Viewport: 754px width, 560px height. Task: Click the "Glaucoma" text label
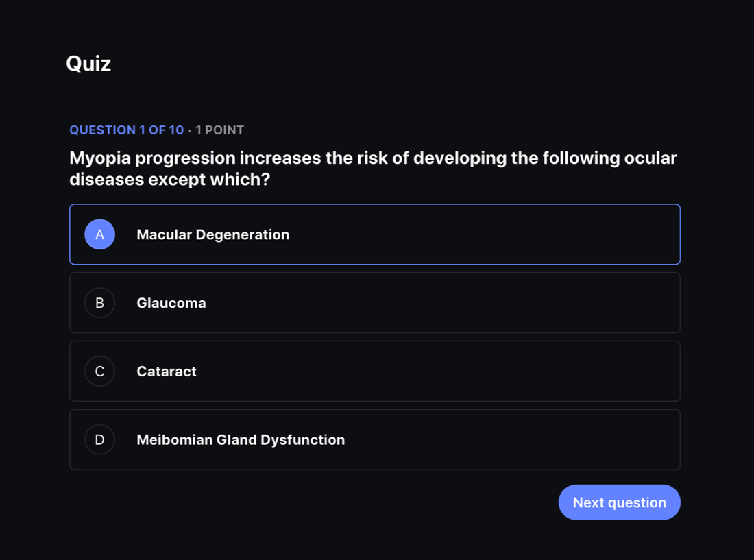coord(171,302)
